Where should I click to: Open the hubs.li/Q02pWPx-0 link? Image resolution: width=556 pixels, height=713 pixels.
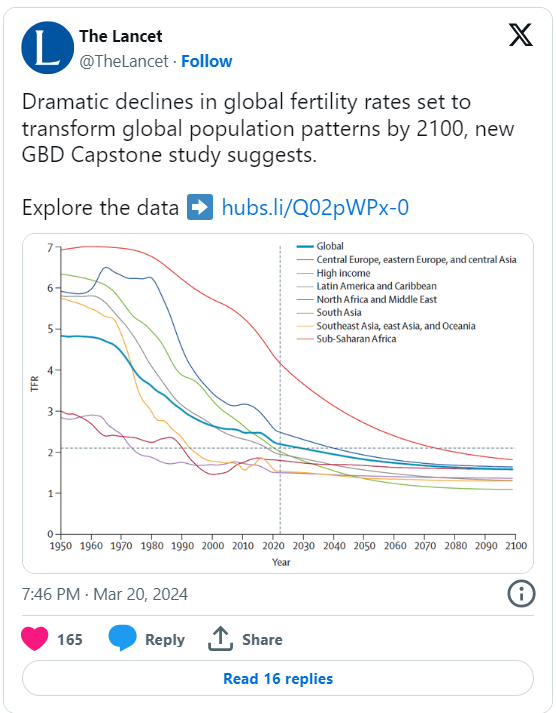[x=315, y=207]
